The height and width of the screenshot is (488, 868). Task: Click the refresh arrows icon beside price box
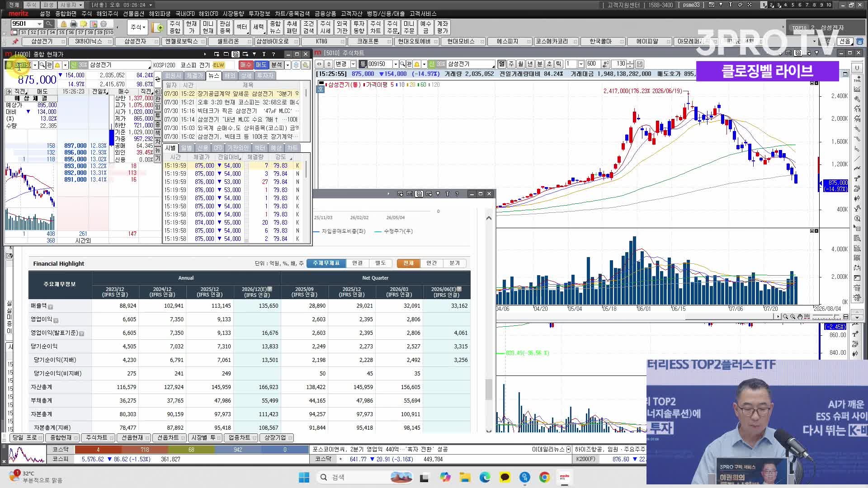158,80
